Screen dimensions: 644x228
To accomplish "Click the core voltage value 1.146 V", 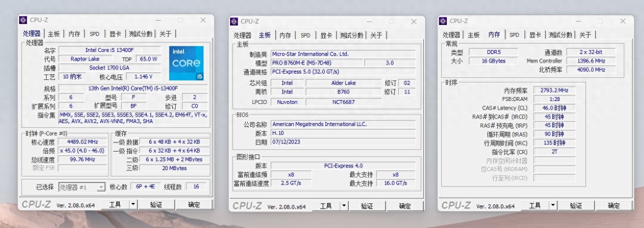I will 143,76.
